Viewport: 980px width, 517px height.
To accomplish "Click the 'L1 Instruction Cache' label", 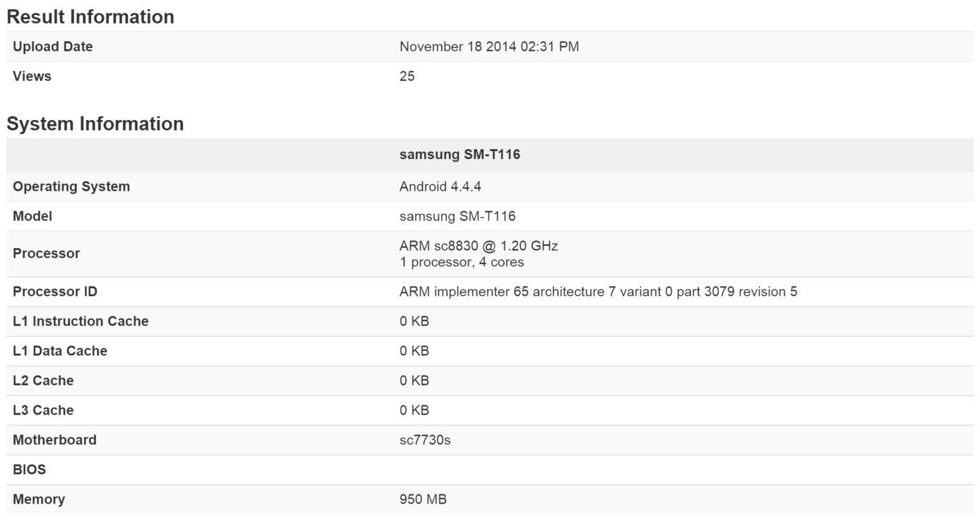I will point(80,321).
